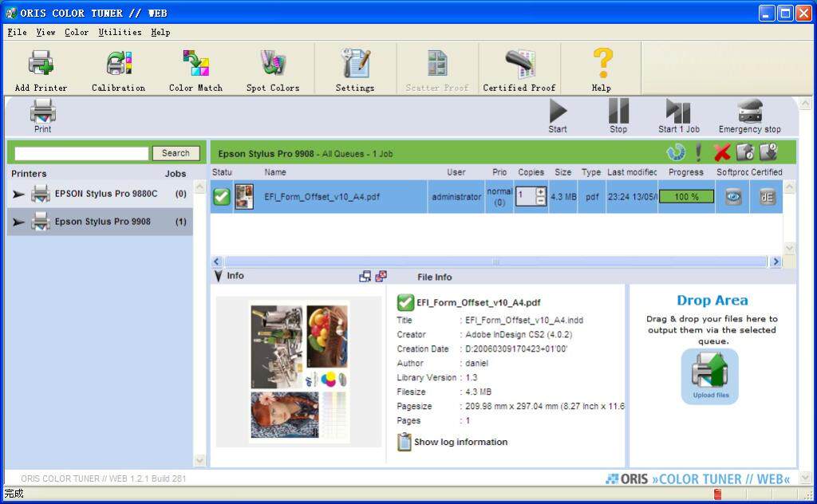The width and height of the screenshot is (817, 504).
Task: Click the printer search input field
Action: [82, 153]
